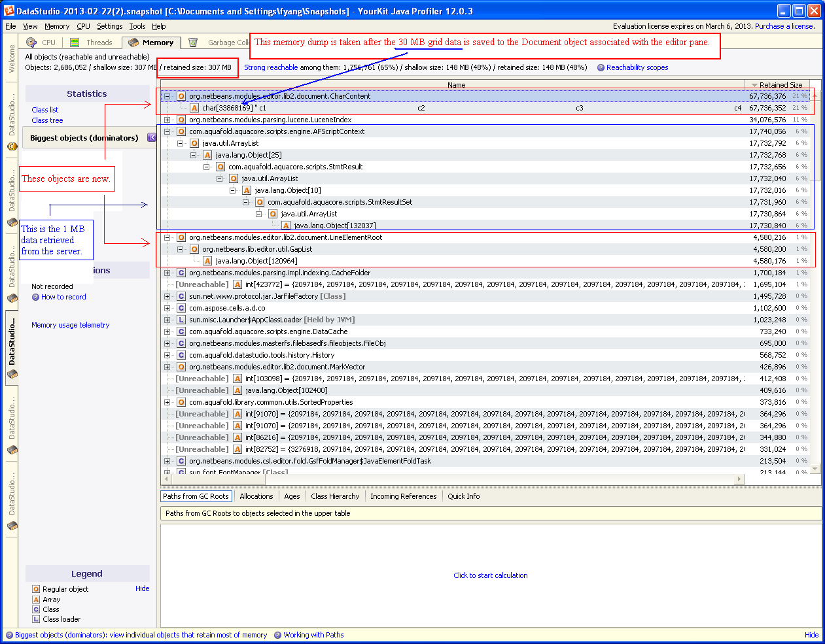This screenshot has width=825, height=644.
Task: Open the File menu
Action: [10, 26]
